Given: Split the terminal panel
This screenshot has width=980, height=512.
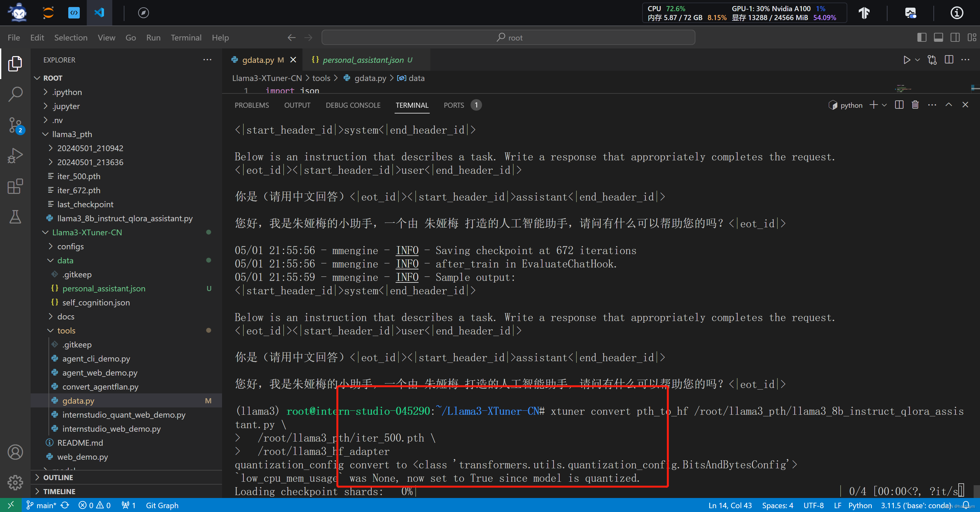Looking at the screenshot, I should [899, 105].
